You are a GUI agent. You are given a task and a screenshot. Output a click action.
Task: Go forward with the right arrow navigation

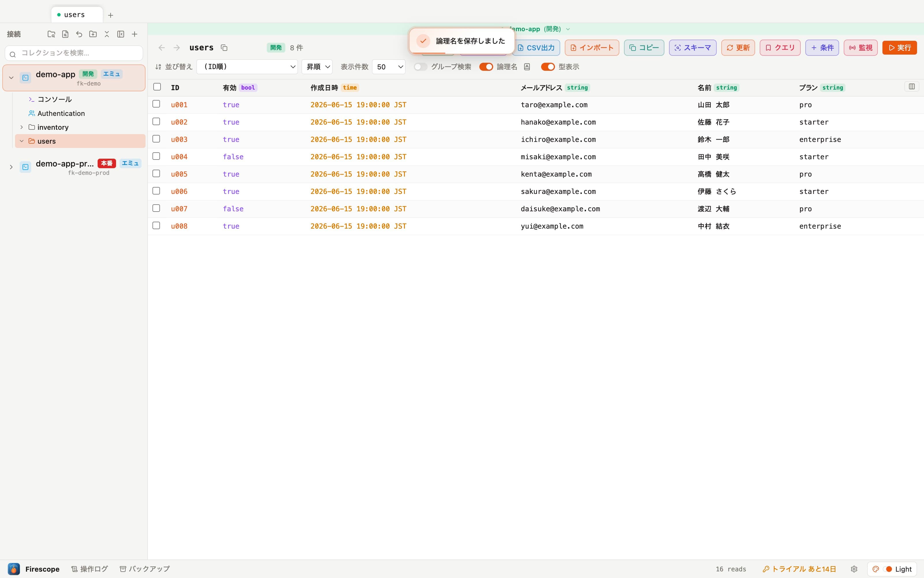[176, 48]
